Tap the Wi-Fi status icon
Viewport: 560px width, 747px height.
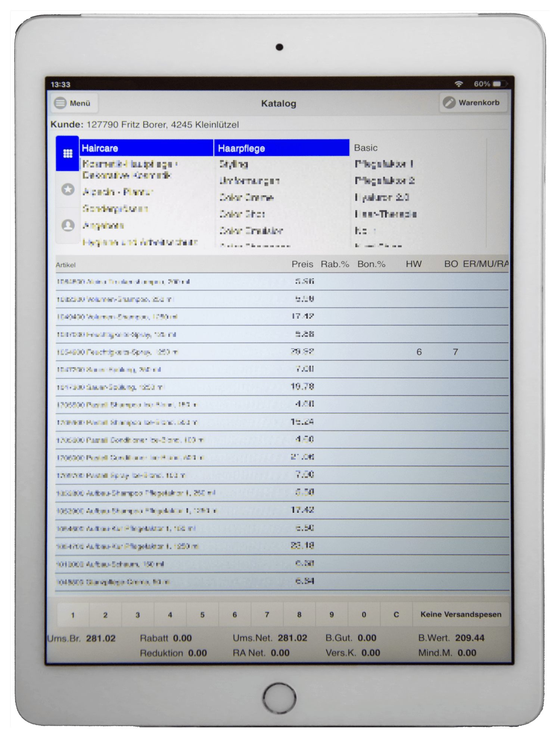pyautogui.click(x=459, y=84)
